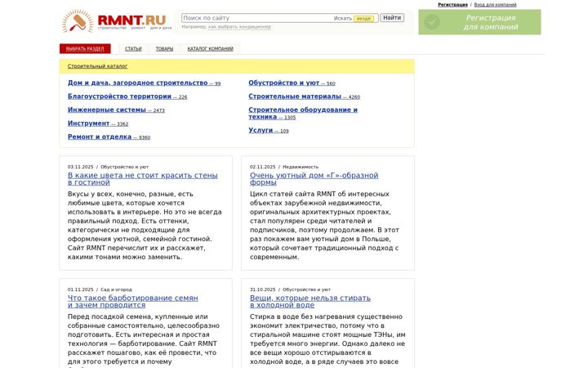The image size is (588, 368).
Task: Open article 'В какие цвета не стоит красить стены'
Action: 142,179
